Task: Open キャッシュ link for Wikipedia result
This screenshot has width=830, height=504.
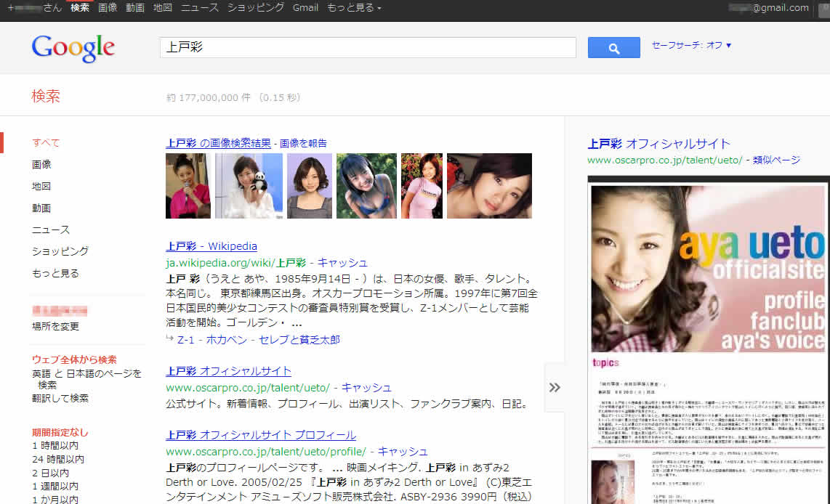Action: pos(342,263)
